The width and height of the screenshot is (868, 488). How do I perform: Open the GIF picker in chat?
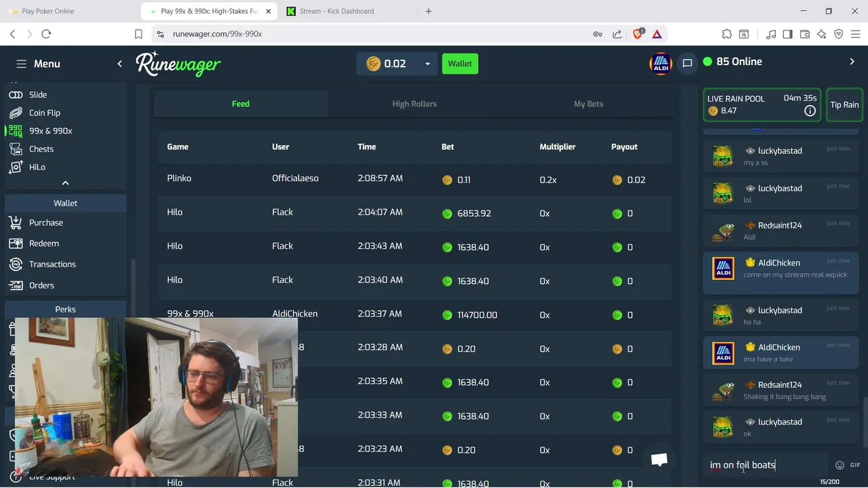[855, 465]
